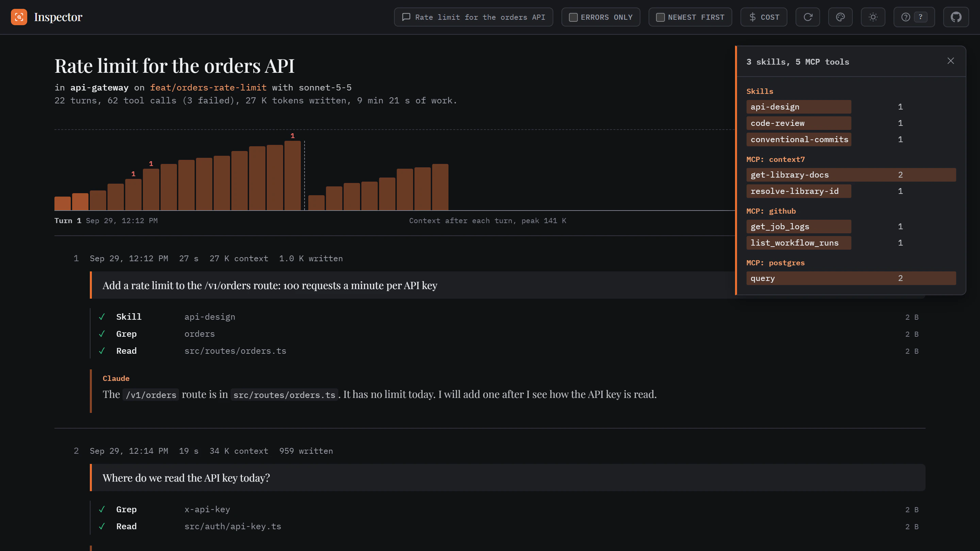
Task: Open the color palette theme icon
Action: click(840, 17)
